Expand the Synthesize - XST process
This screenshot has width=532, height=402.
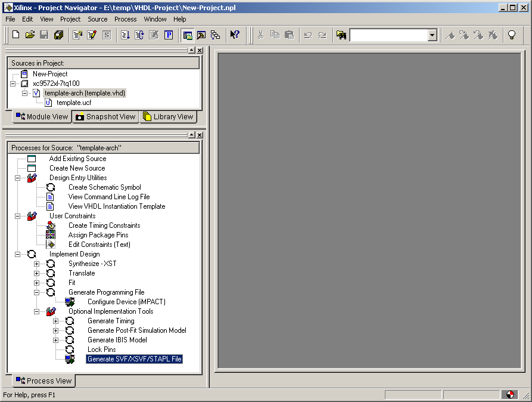[36, 264]
